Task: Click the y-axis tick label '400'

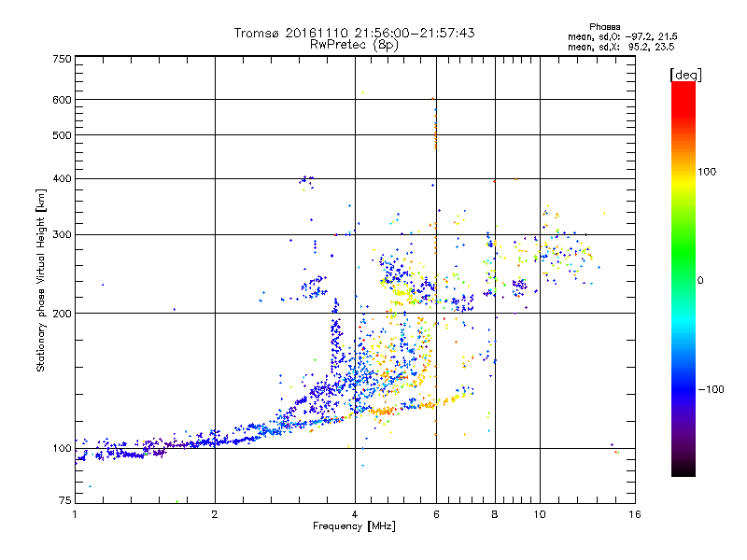Action: [63, 179]
